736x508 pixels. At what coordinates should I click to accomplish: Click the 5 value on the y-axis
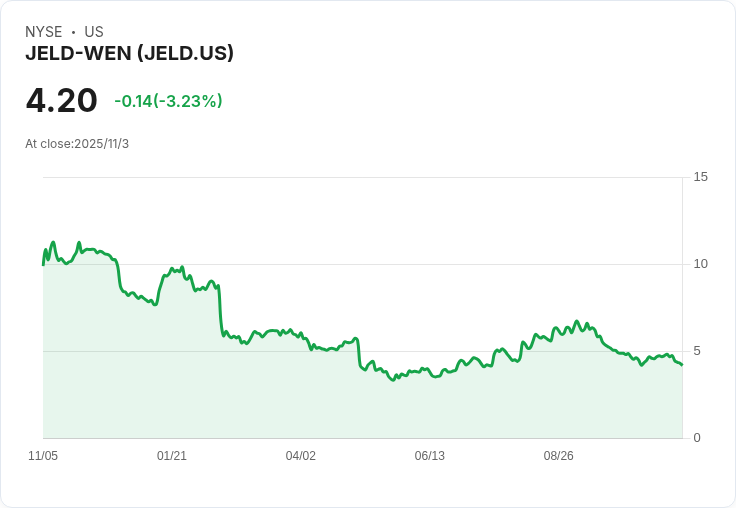click(697, 351)
